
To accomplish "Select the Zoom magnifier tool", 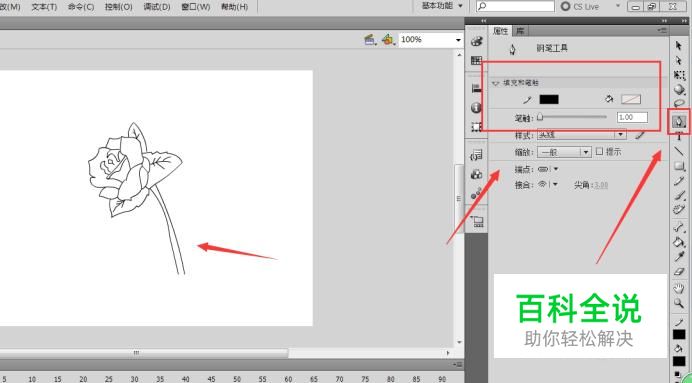I will [679, 303].
